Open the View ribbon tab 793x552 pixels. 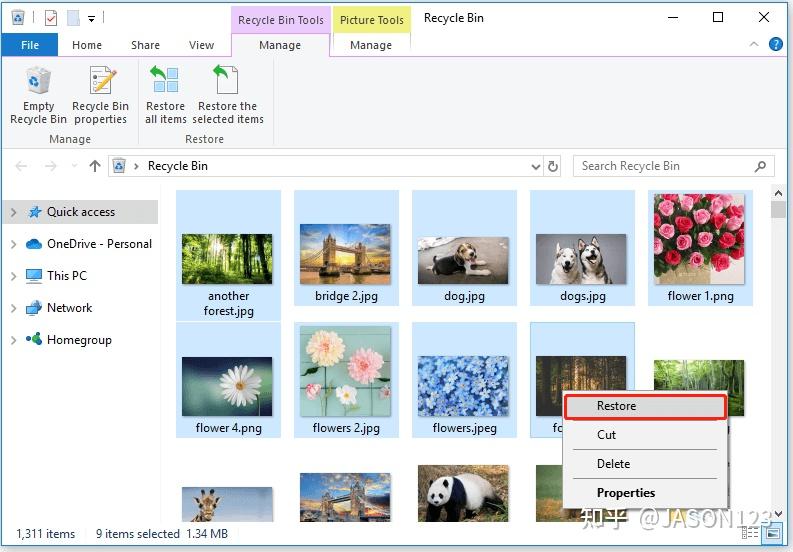[x=201, y=45]
